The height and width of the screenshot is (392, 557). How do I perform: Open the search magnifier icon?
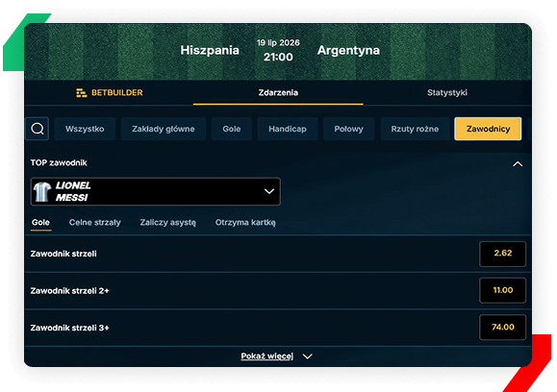(x=38, y=129)
